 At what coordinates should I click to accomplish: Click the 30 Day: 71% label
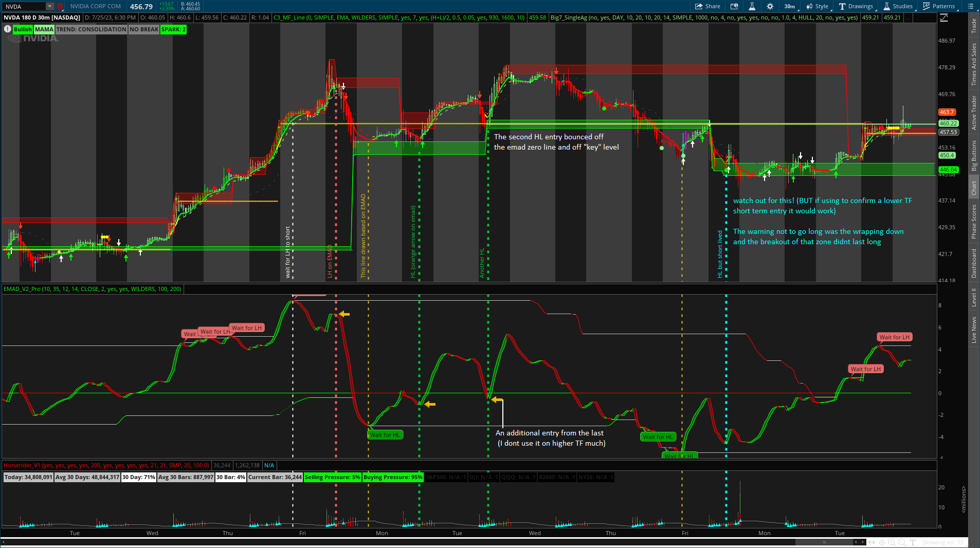[139, 477]
